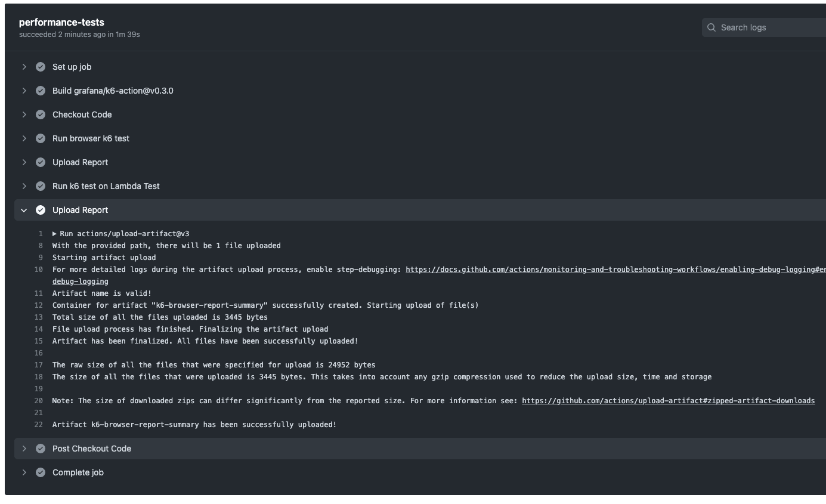Click the magnifying glass icon in Search logs

pyautogui.click(x=711, y=27)
